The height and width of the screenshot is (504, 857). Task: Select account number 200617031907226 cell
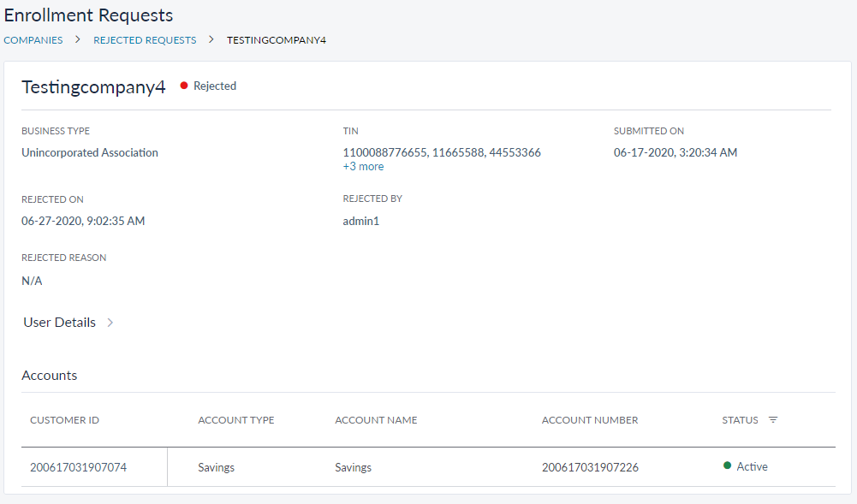pyautogui.click(x=590, y=467)
